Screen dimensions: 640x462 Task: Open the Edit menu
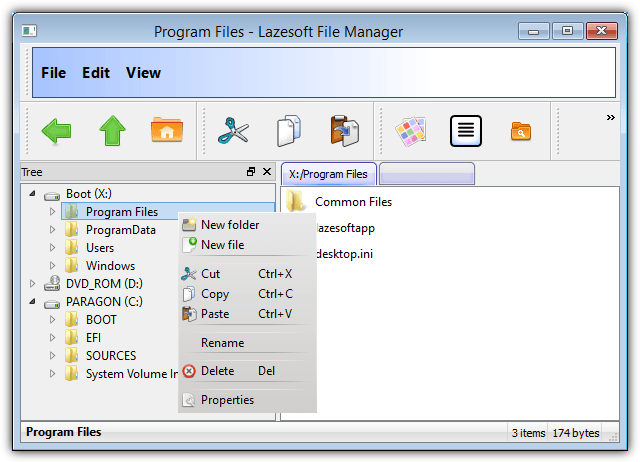[96, 73]
